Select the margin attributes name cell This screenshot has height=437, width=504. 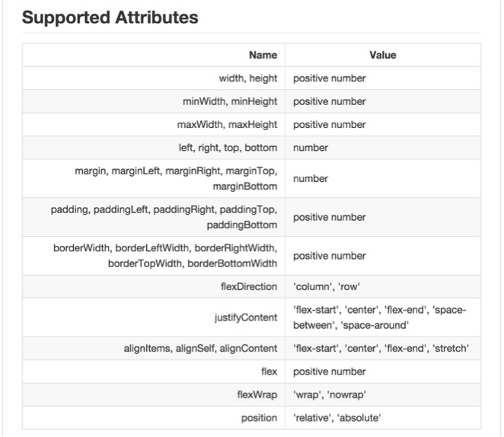(176, 179)
